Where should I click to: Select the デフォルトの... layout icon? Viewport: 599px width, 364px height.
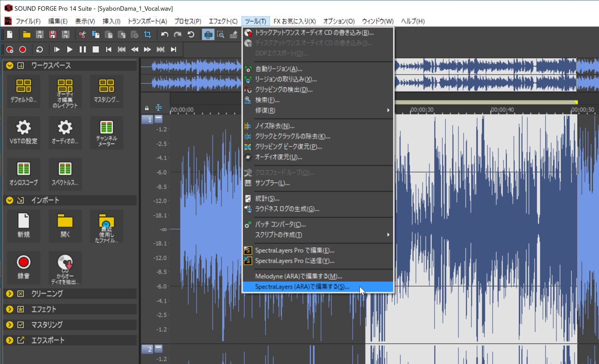pos(24,91)
